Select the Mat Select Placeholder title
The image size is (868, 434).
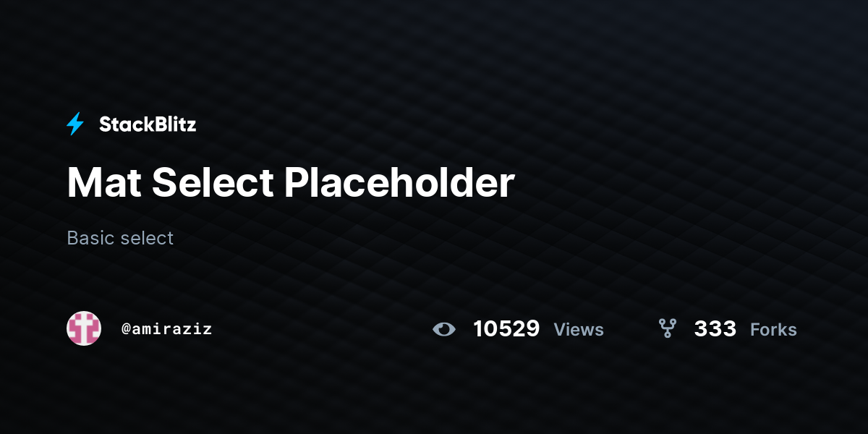(290, 183)
